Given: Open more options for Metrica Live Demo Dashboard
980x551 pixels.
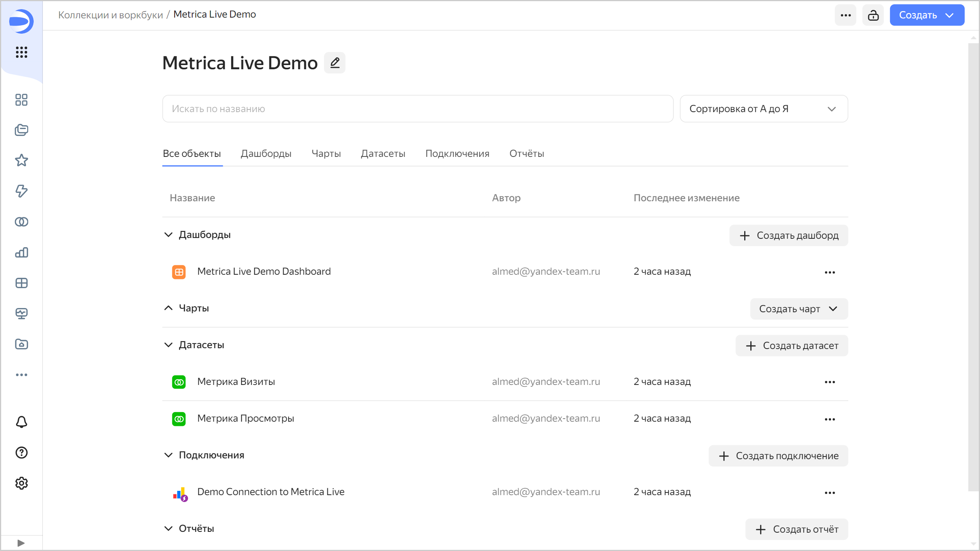Looking at the screenshot, I should click(x=830, y=272).
